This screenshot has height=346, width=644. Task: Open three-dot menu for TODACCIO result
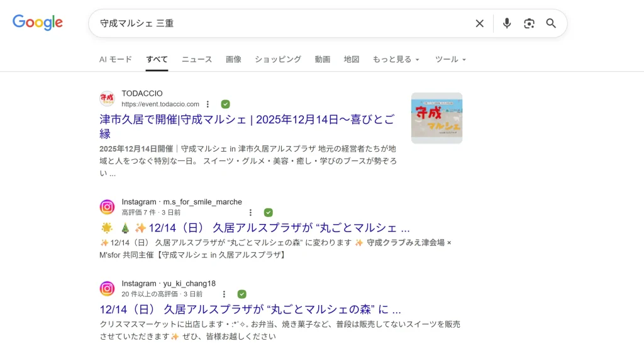pyautogui.click(x=208, y=104)
